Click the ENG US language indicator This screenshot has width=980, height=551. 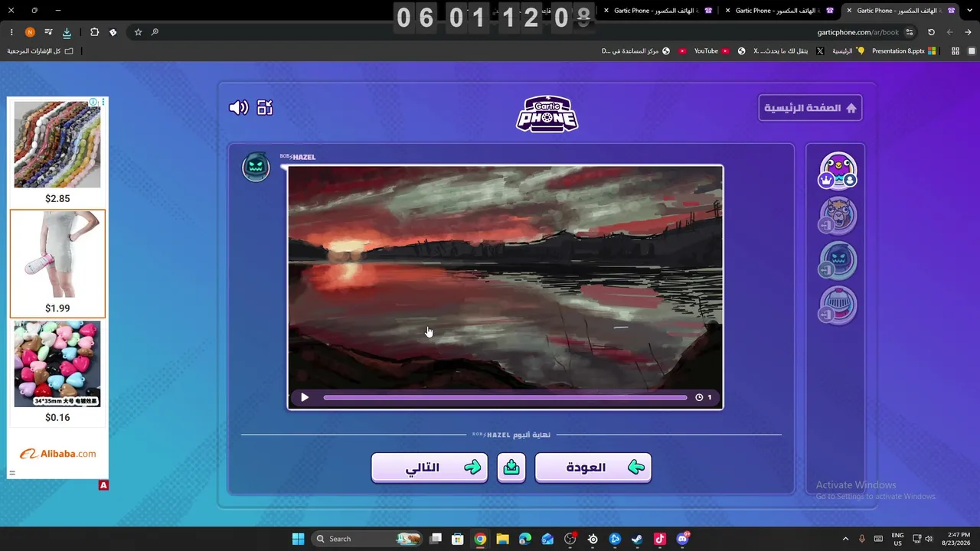[x=897, y=539]
